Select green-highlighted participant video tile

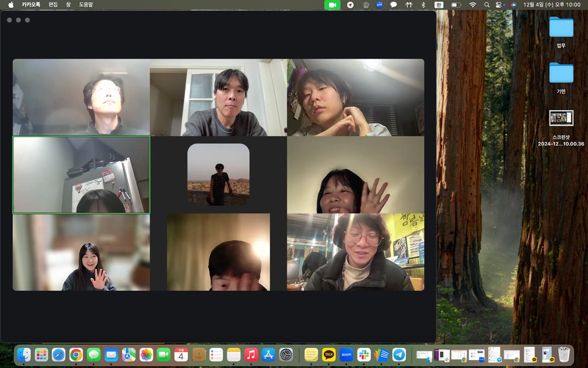click(x=81, y=175)
